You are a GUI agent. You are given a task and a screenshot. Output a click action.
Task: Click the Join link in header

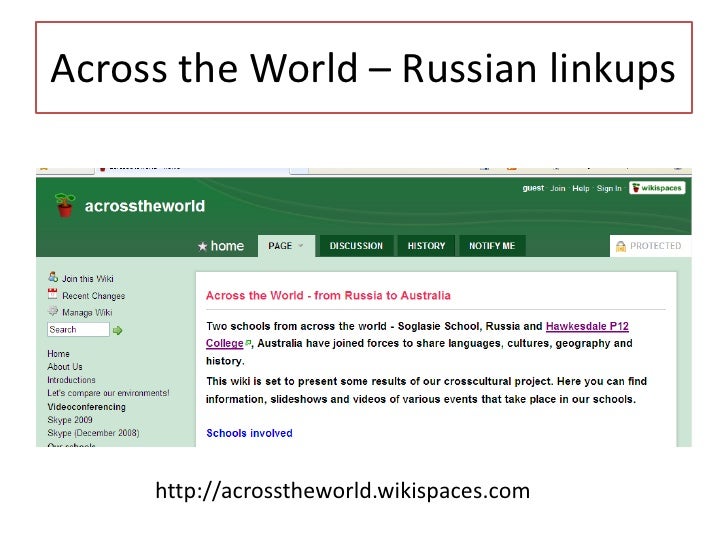[558, 188]
